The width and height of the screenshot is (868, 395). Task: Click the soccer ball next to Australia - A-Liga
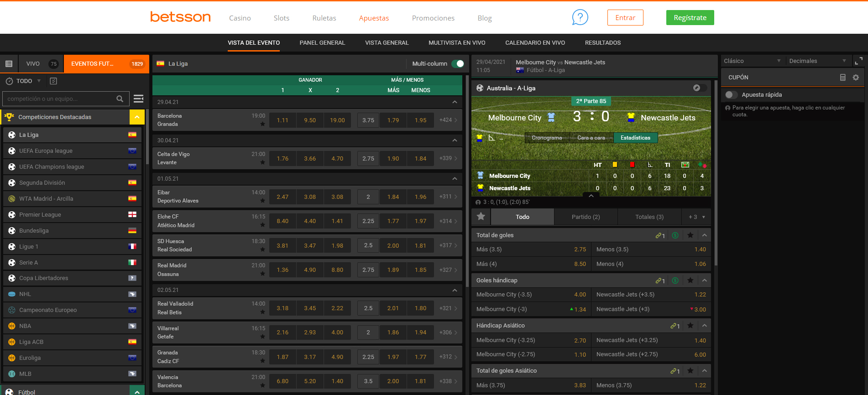(480, 88)
